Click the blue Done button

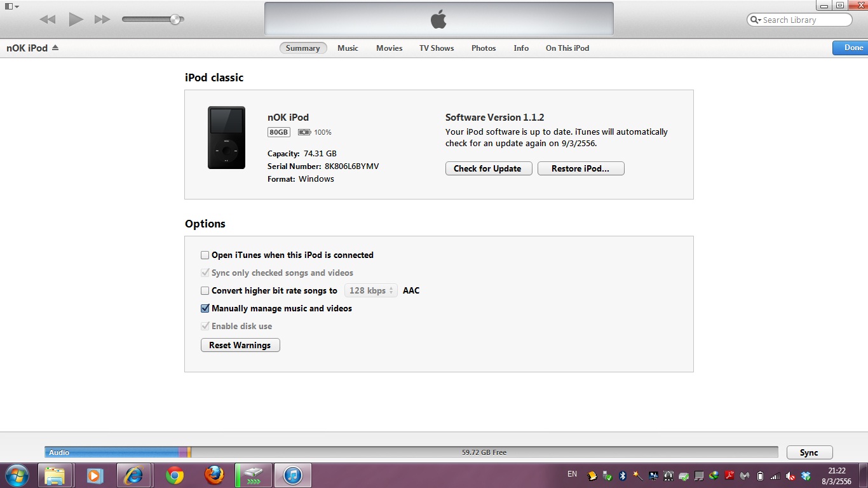coord(850,48)
